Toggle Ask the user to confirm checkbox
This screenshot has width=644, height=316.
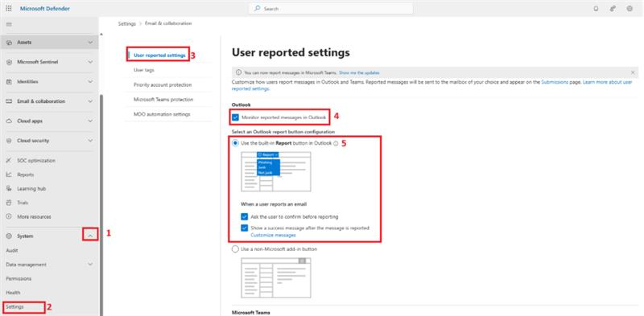coord(245,216)
